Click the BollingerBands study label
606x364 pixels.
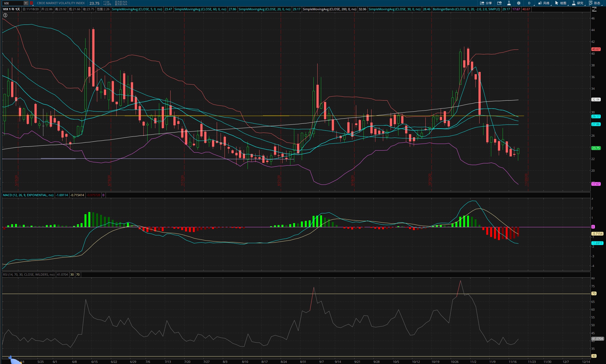click(x=467, y=9)
